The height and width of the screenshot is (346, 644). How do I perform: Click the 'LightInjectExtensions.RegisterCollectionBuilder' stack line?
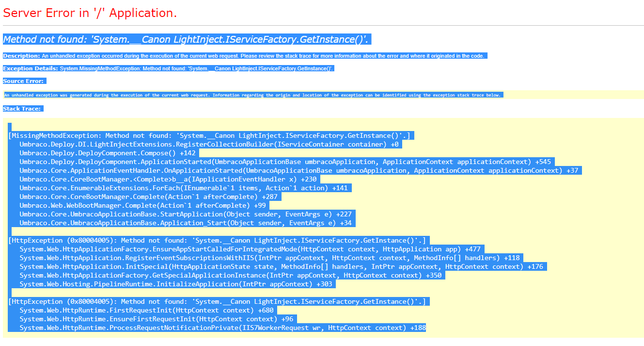pyautogui.click(x=209, y=144)
